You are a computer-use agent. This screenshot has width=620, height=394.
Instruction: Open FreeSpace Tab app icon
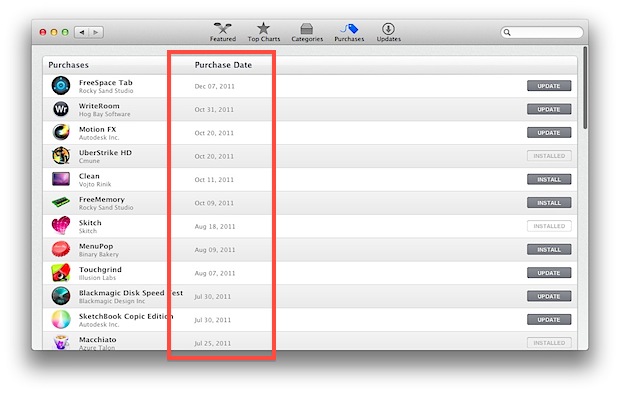[61, 85]
